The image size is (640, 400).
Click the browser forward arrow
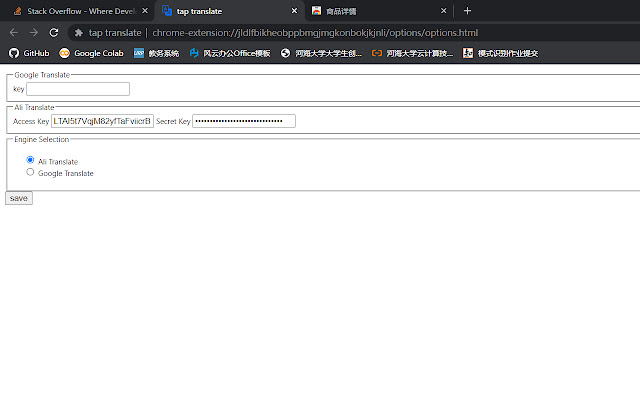34,33
